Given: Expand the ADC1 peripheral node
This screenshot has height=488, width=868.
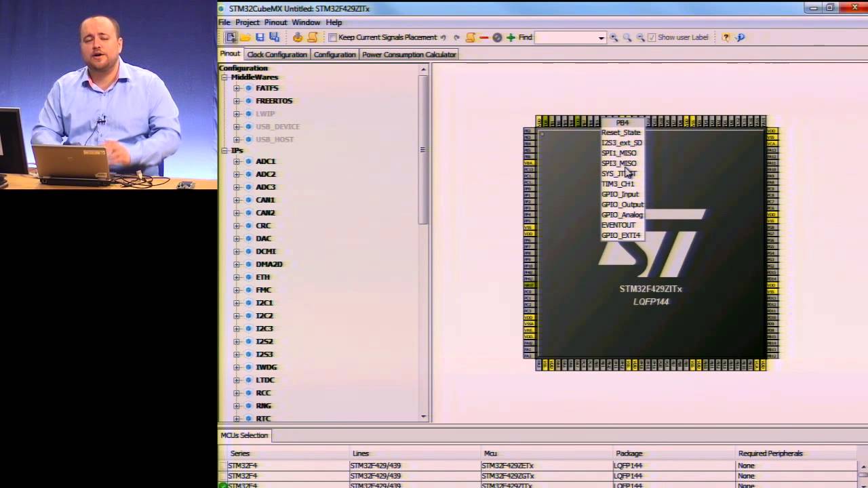Looking at the screenshot, I should click(237, 161).
